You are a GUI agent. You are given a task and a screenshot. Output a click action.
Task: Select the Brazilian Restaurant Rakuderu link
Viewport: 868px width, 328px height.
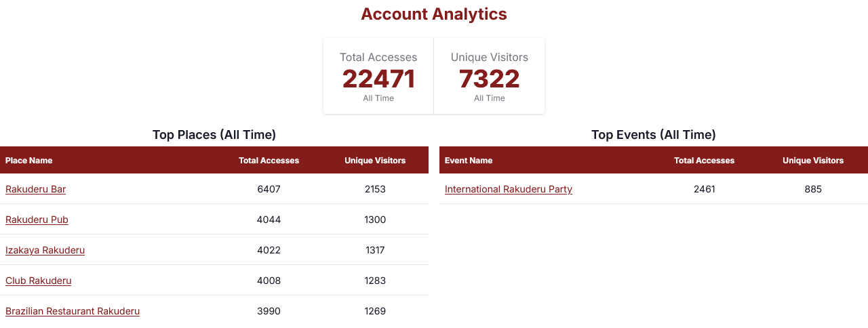[x=73, y=311]
